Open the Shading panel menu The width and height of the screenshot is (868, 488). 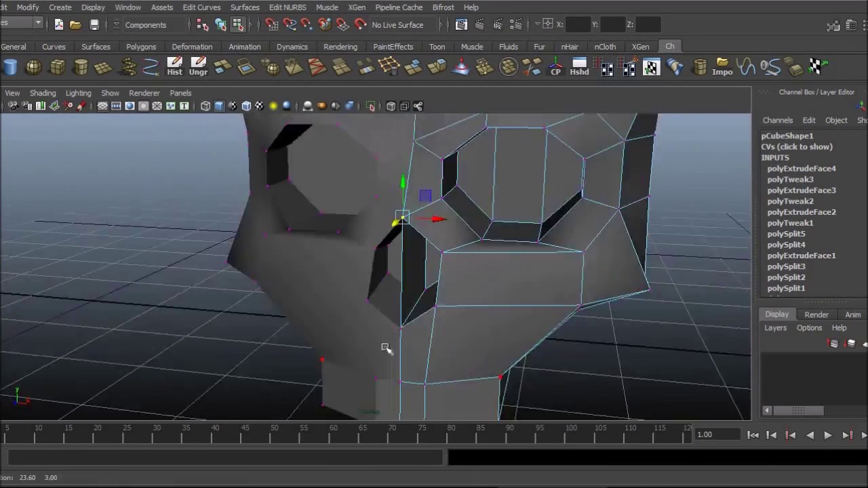(x=42, y=93)
